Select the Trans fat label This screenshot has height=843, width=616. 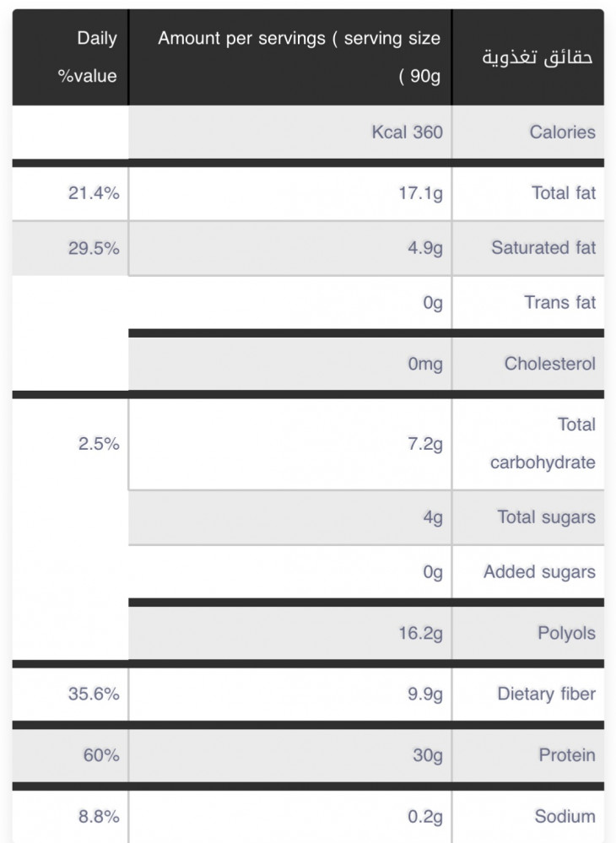pyautogui.click(x=559, y=302)
